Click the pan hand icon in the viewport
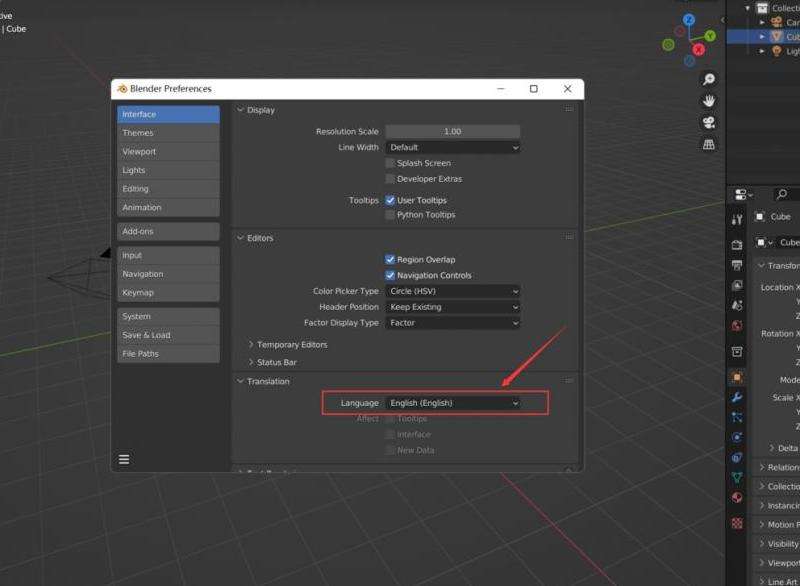Image resolution: width=800 pixels, height=586 pixels. click(x=709, y=101)
